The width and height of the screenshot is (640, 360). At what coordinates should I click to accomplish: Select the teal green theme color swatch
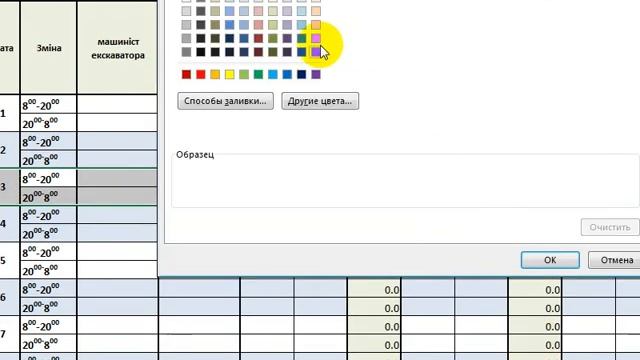(302, 38)
